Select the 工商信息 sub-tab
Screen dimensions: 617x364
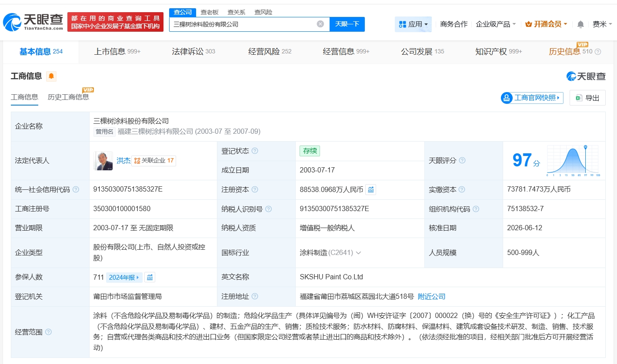tap(24, 97)
